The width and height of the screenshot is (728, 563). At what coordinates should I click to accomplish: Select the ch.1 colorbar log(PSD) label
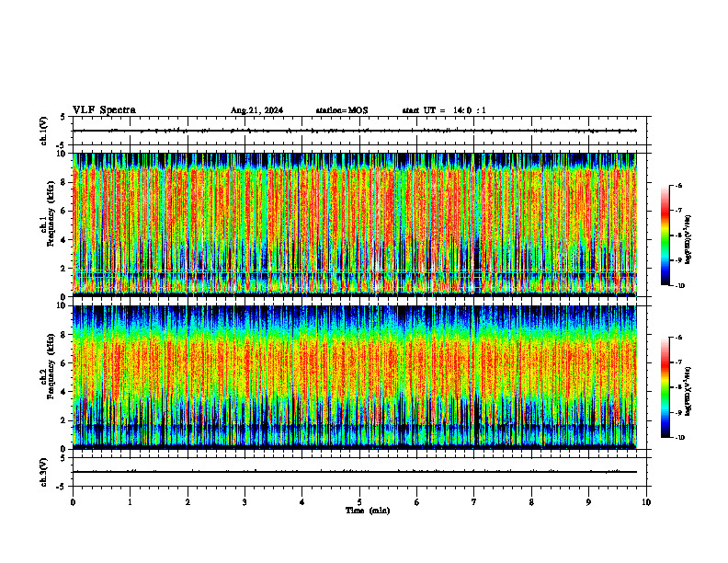click(688, 240)
